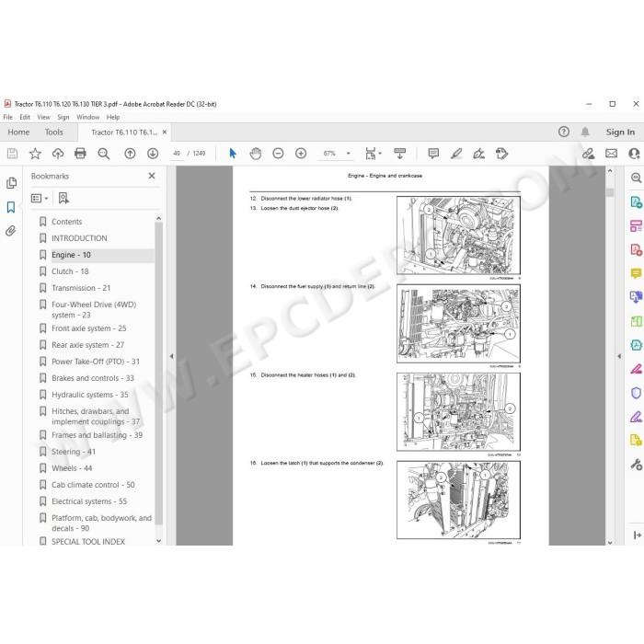Add the document to starred bookmarks

click(35, 154)
